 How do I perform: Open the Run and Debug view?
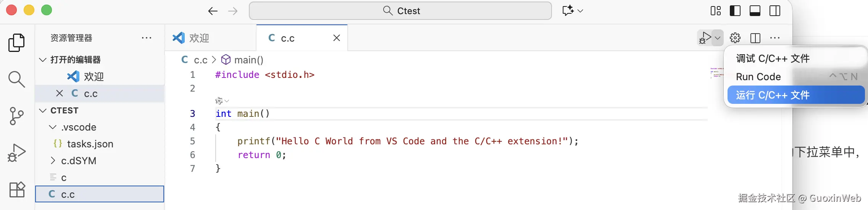[x=16, y=153]
